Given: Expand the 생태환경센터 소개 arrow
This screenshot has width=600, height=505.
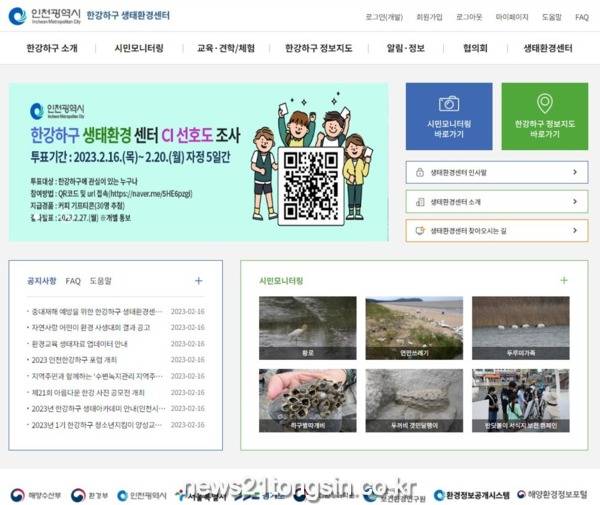Looking at the screenshot, I should coord(575,201).
